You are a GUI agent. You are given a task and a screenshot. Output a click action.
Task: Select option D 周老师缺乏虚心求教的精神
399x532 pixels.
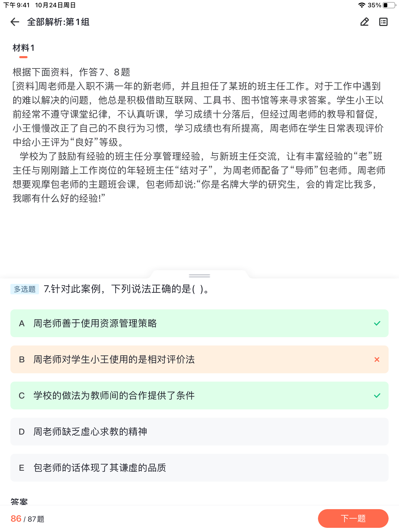(199, 432)
